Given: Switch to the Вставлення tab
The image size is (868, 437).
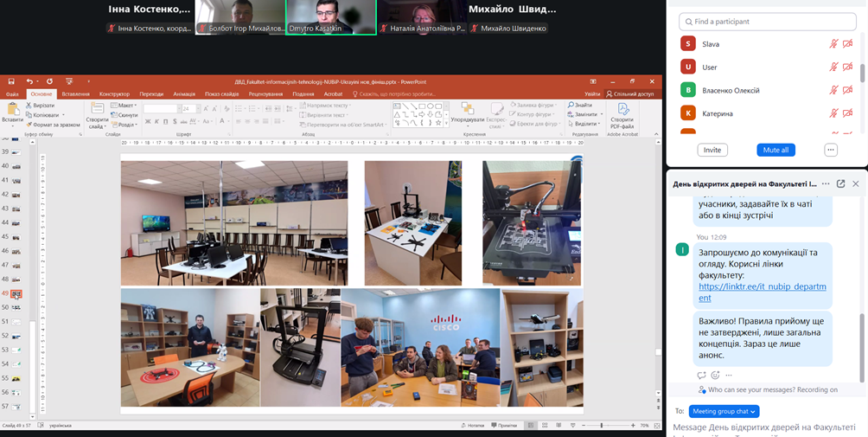Looking at the screenshot, I should (75, 94).
